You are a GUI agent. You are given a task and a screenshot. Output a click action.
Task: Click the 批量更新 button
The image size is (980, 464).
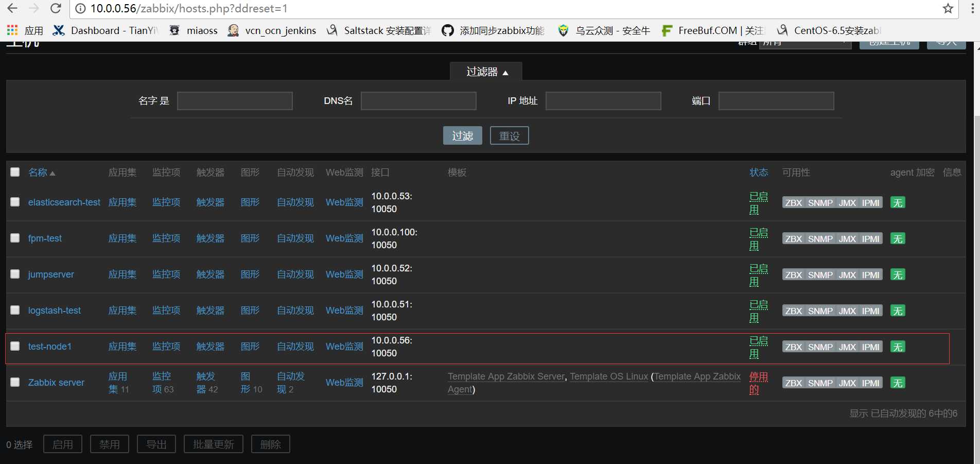click(x=214, y=444)
